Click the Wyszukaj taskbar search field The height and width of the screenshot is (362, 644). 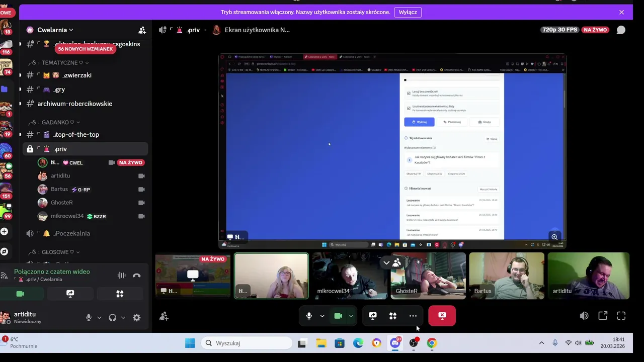[247, 343]
